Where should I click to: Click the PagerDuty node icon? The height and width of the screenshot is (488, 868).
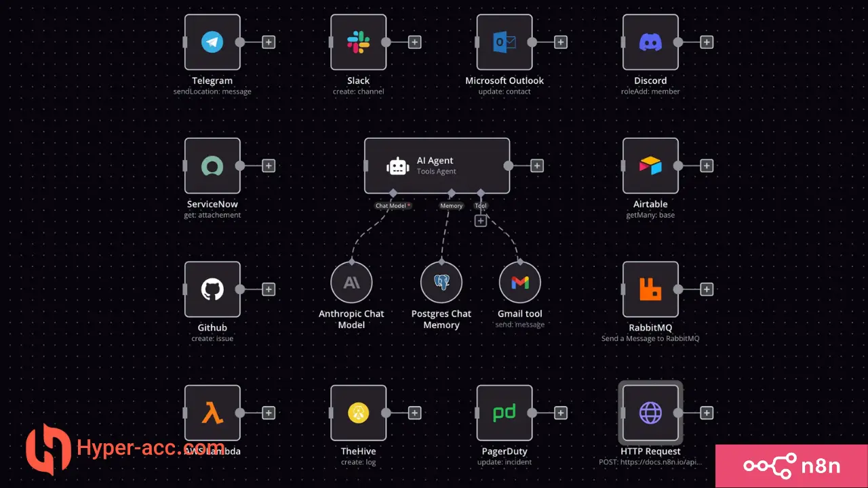505,413
